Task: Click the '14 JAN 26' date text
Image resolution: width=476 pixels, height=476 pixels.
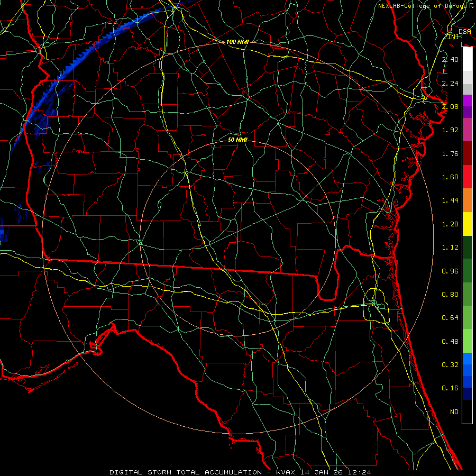Action: (322, 472)
